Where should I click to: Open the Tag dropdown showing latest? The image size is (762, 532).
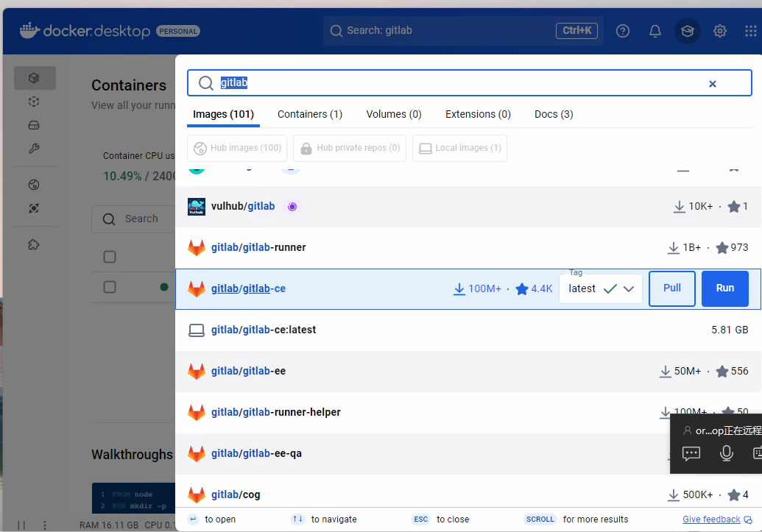[x=601, y=288]
